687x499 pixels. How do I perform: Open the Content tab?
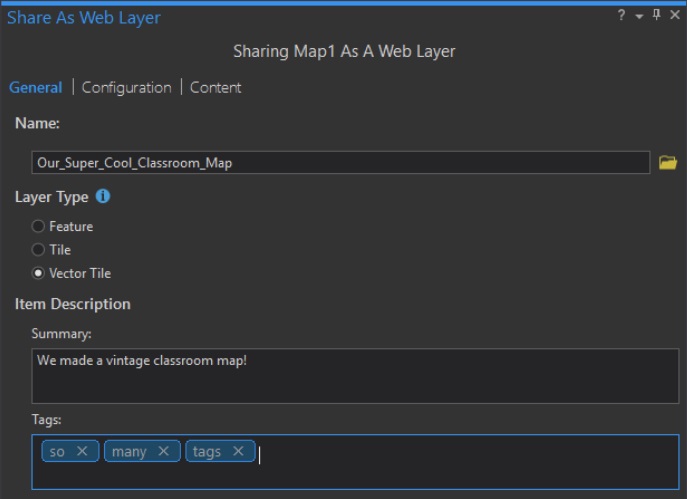215,88
